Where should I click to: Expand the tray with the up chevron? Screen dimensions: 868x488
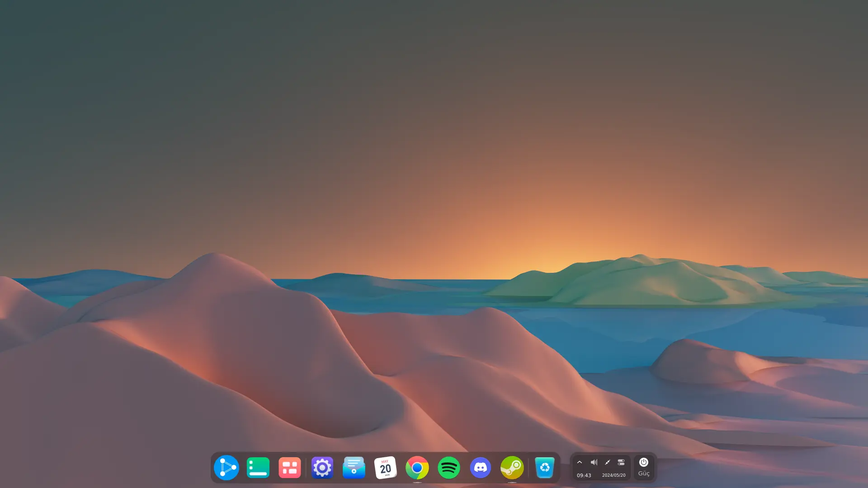coord(580,462)
